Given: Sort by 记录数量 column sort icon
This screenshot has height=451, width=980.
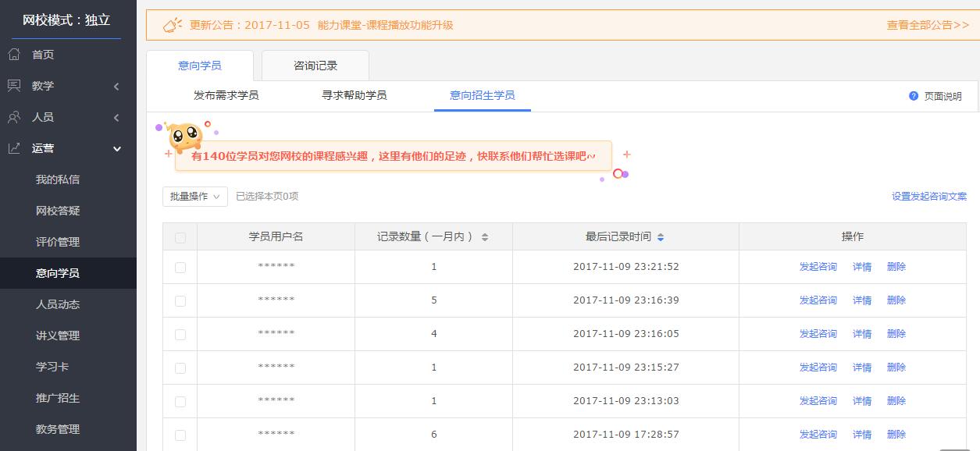Looking at the screenshot, I should click(485, 237).
